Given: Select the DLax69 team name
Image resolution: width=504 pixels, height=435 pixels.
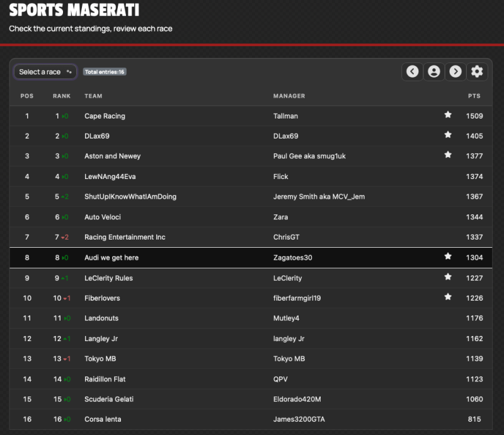Looking at the screenshot, I should point(97,136).
